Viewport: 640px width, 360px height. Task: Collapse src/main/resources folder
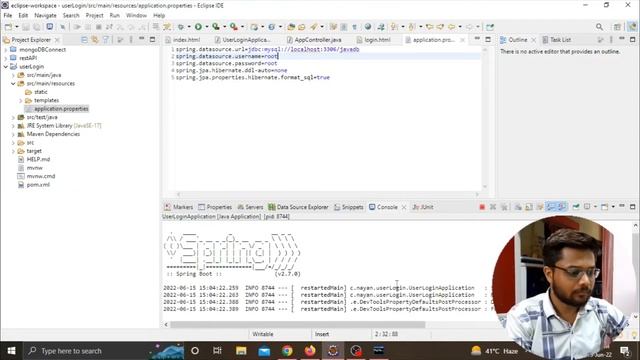coord(13,83)
